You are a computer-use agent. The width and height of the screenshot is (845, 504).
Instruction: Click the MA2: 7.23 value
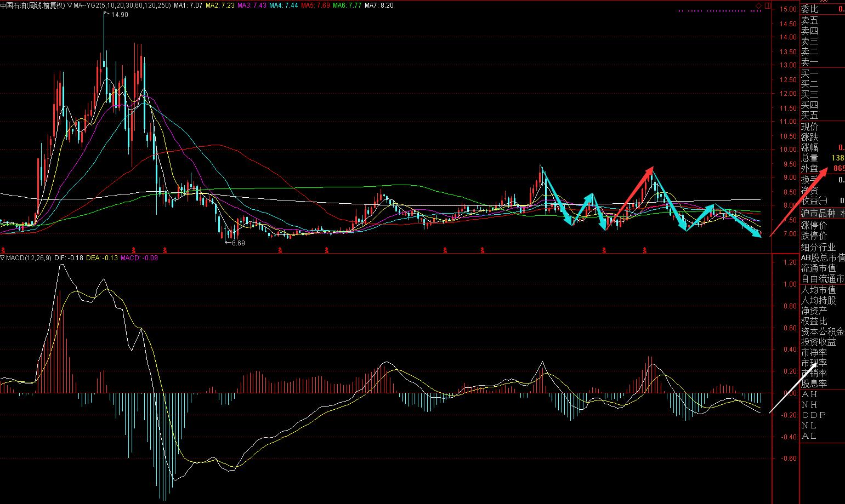(220, 5)
